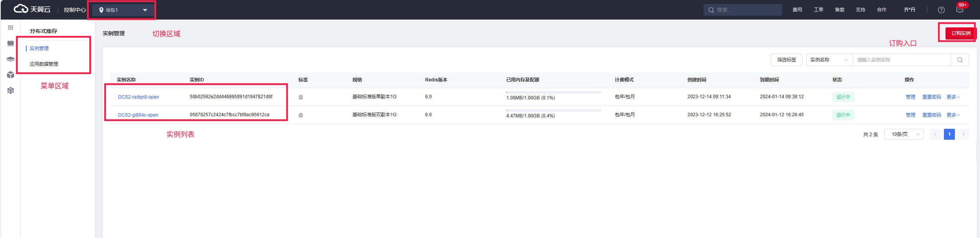The height and width of the screenshot is (238, 980).
Task: Click search magnifier button beside instance name field
Action: pos(960,60)
